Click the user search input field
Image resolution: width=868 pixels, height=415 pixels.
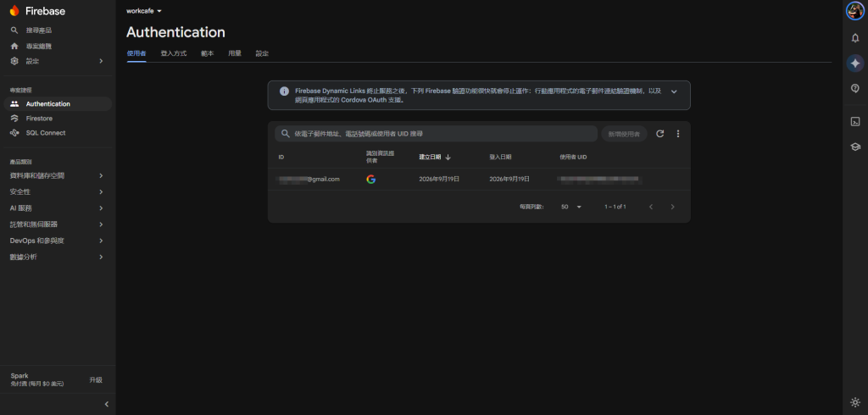[x=437, y=134]
